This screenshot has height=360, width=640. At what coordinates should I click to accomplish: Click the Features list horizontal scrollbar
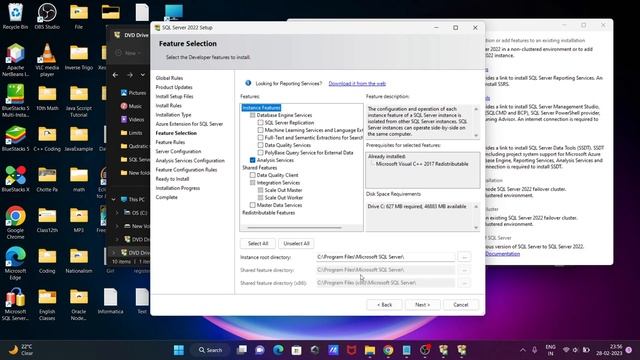tap(294, 228)
